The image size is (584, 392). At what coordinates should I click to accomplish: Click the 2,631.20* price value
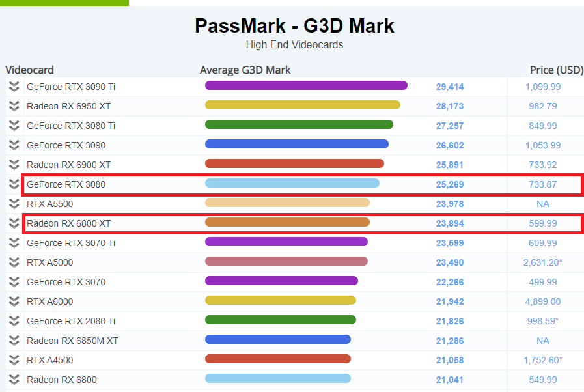pyautogui.click(x=543, y=262)
